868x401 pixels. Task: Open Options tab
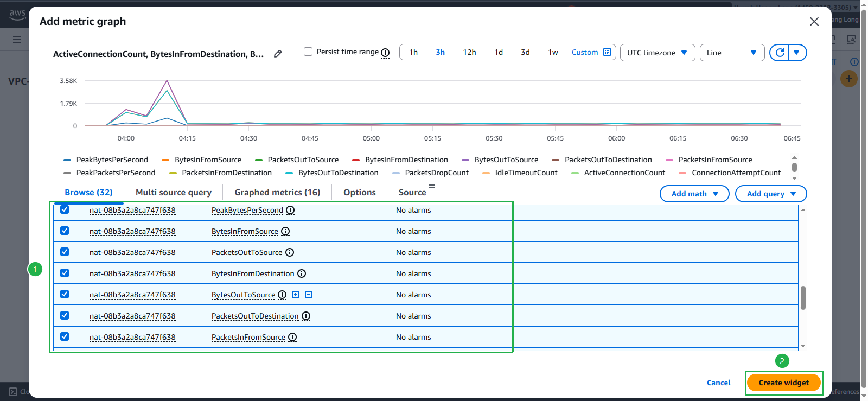359,192
